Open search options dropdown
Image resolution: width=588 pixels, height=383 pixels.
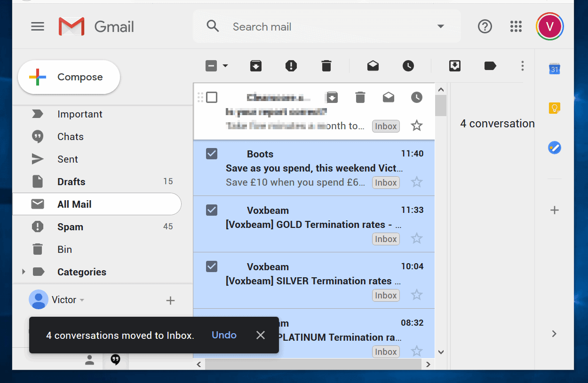[440, 26]
